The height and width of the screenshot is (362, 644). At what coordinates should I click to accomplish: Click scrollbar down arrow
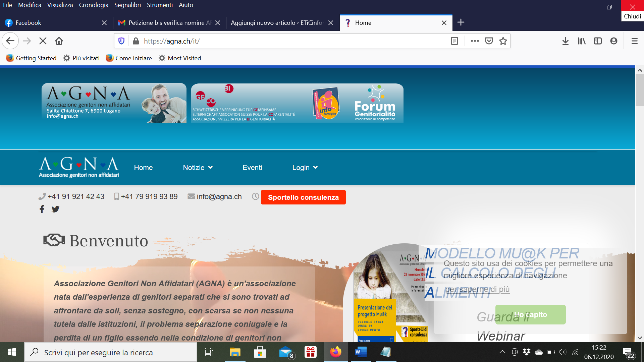tap(640, 338)
